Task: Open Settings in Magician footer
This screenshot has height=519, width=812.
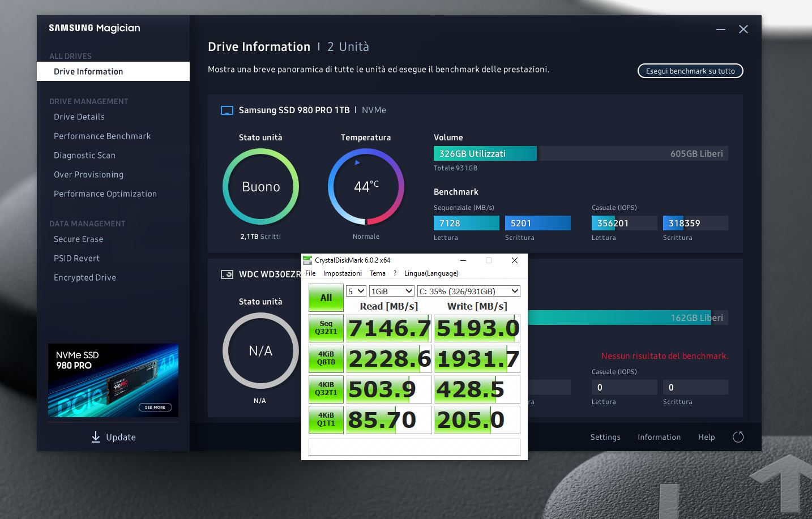Action: point(605,437)
